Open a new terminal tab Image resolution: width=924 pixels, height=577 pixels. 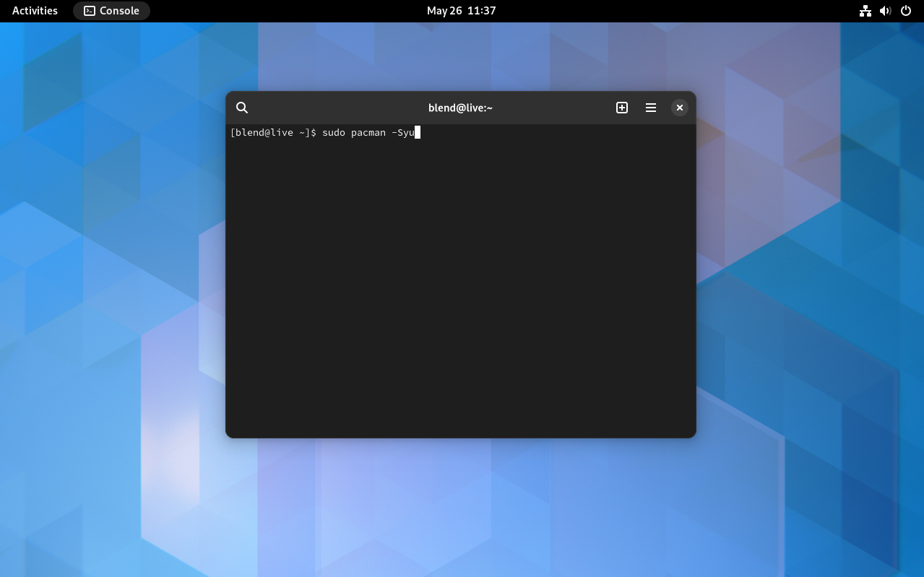pyautogui.click(x=621, y=108)
